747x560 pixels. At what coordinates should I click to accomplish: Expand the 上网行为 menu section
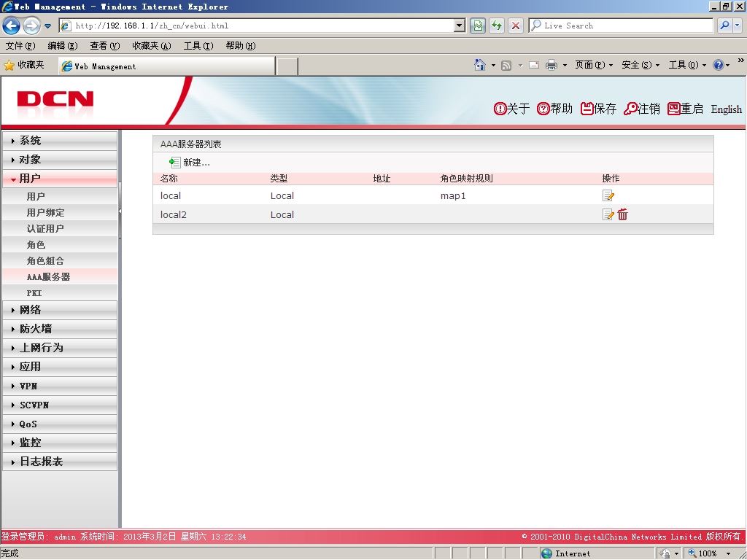point(60,348)
